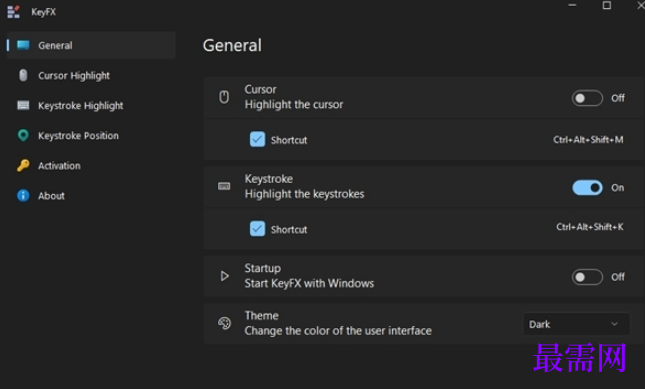Click the play icon in Startup row
This screenshot has height=389, width=645.
[x=224, y=276]
